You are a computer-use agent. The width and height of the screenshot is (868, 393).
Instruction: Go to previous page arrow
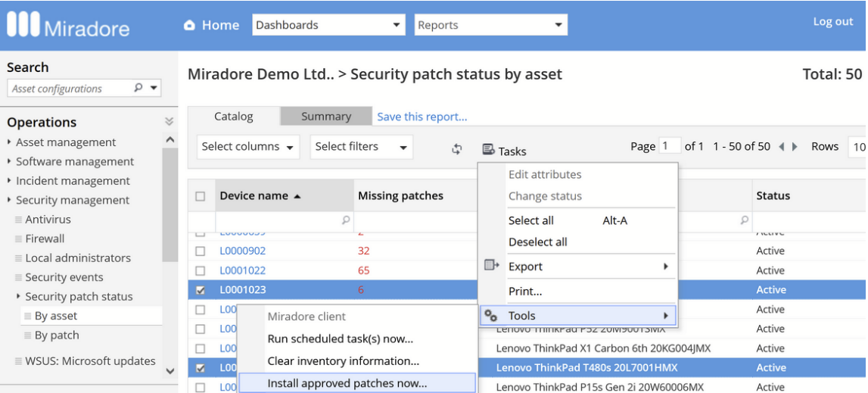pyautogui.click(x=782, y=147)
